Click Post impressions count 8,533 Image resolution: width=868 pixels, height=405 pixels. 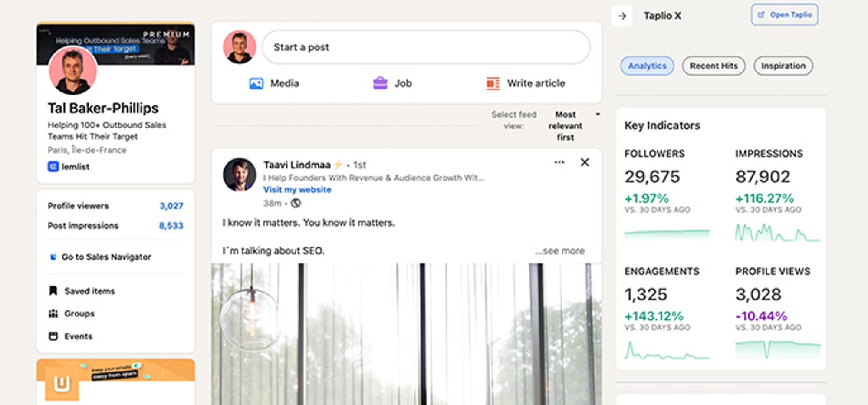[171, 226]
